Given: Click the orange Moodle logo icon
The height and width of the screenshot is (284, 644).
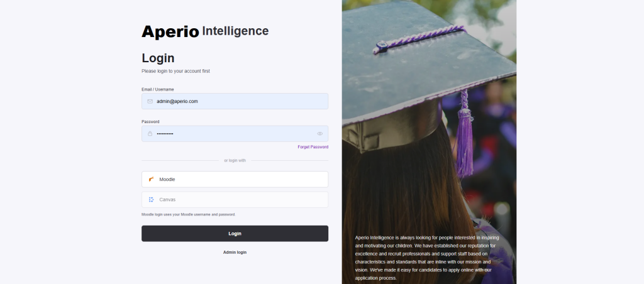Looking at the screenshot, I should 151,179.
